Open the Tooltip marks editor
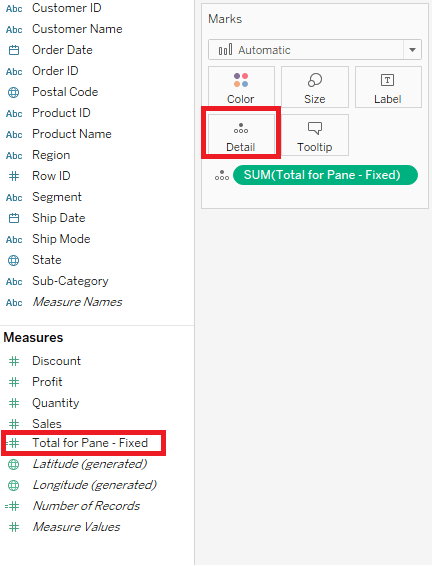The image size is (432, 566). (x=315, y=135)
